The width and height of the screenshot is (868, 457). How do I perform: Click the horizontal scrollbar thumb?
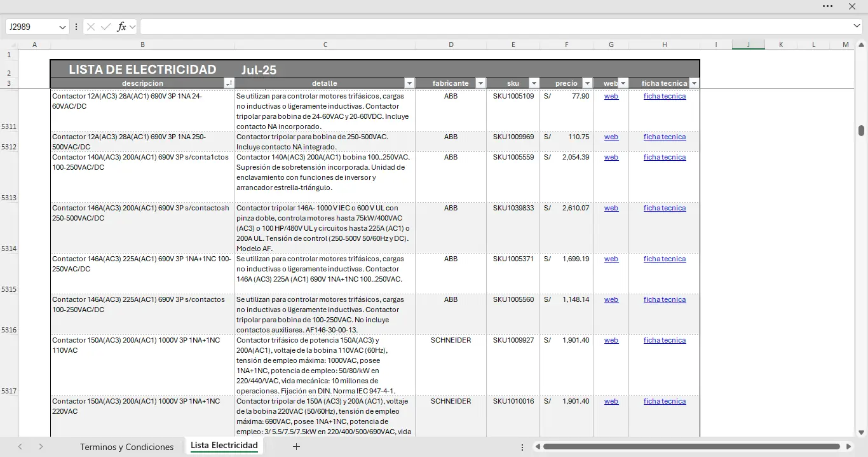[x=691, y=447]
